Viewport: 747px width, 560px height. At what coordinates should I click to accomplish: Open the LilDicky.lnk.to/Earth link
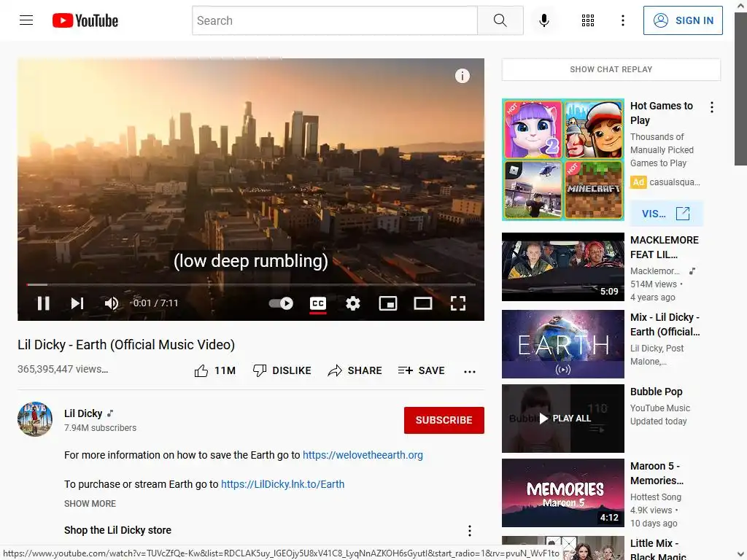282,484
